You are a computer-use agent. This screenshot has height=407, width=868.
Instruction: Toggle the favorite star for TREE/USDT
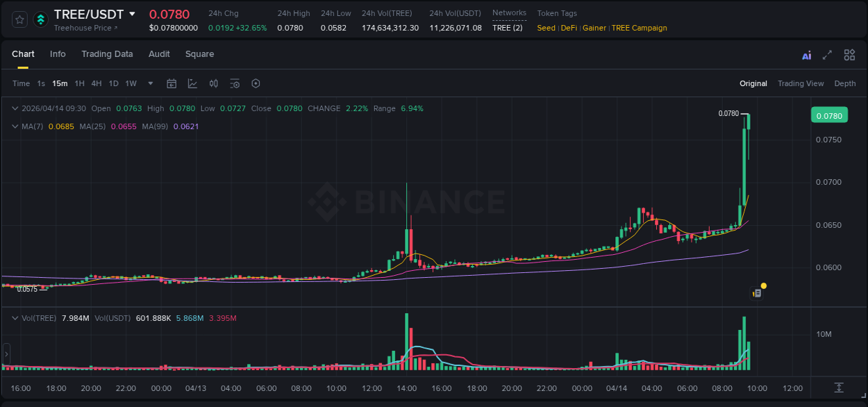(x=19, y=19)
